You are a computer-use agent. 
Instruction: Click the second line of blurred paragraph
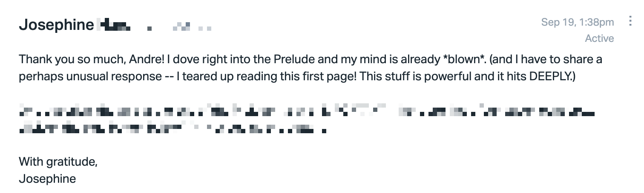(173, 127)
